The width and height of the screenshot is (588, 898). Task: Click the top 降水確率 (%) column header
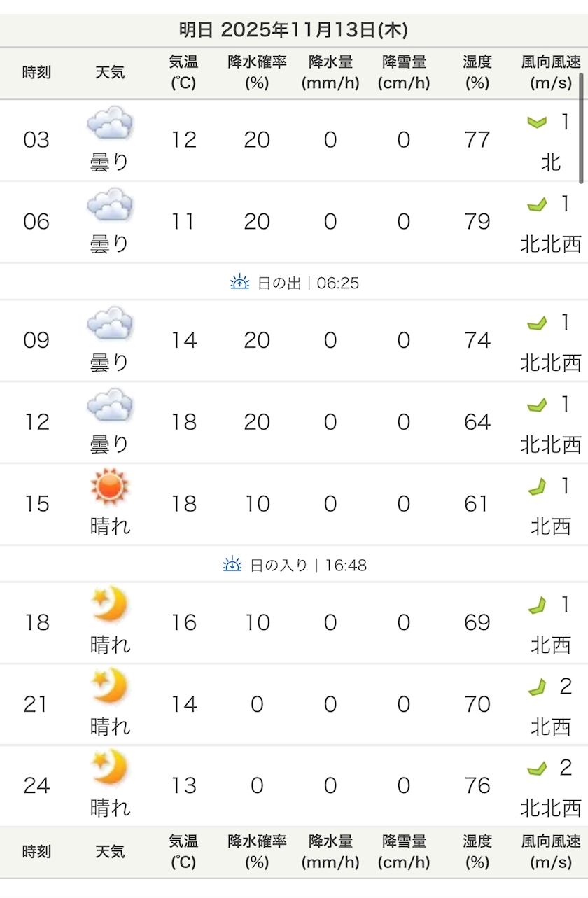click(257, 73)
